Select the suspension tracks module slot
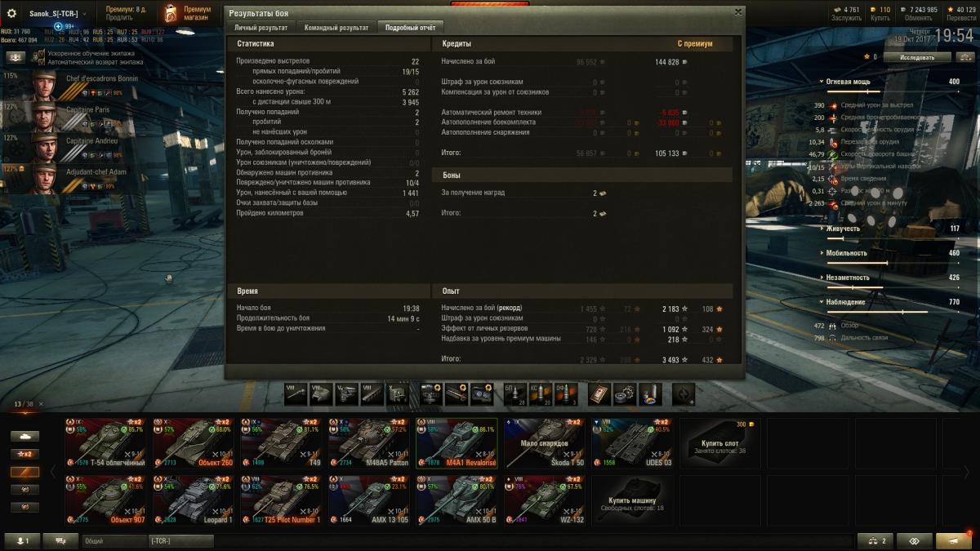 point(372,393)
